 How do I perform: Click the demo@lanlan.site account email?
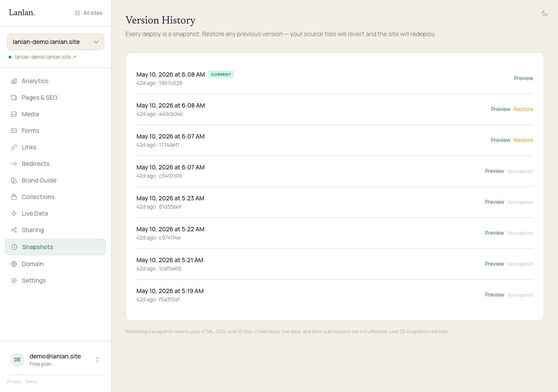coord(55,356)
